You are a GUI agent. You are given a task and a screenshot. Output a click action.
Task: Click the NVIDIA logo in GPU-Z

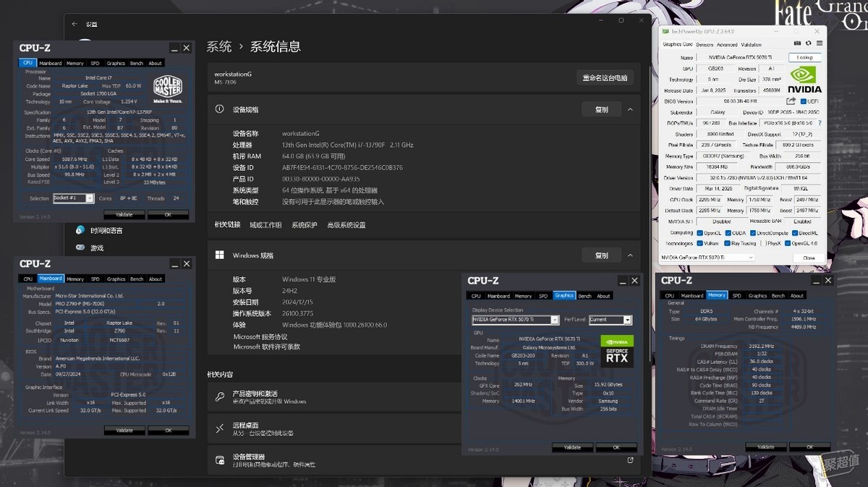(x=804, y=79)
